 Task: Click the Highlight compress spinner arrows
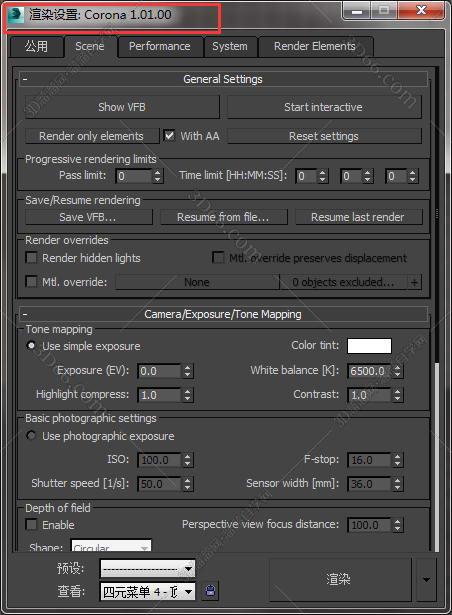point(188,395)
